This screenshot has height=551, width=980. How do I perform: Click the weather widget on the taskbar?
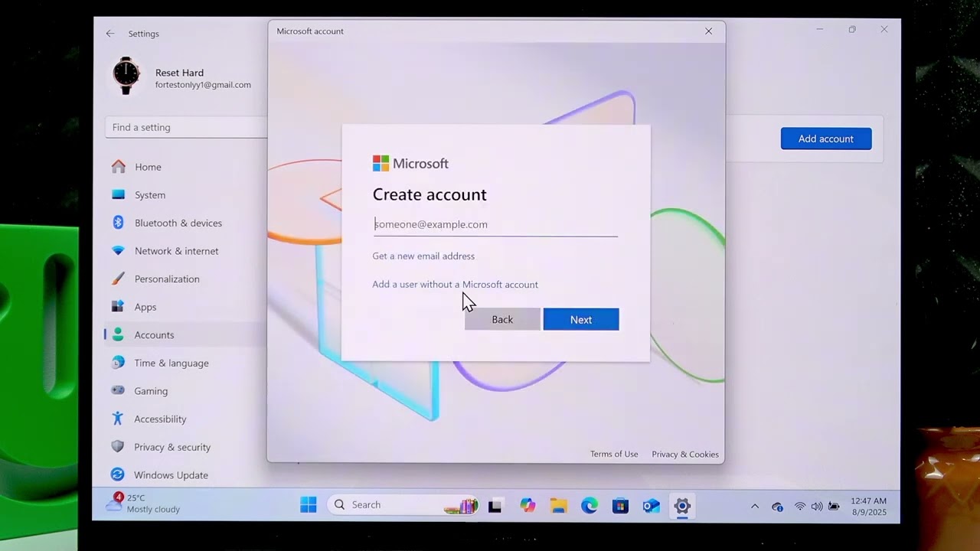[144, 504]
